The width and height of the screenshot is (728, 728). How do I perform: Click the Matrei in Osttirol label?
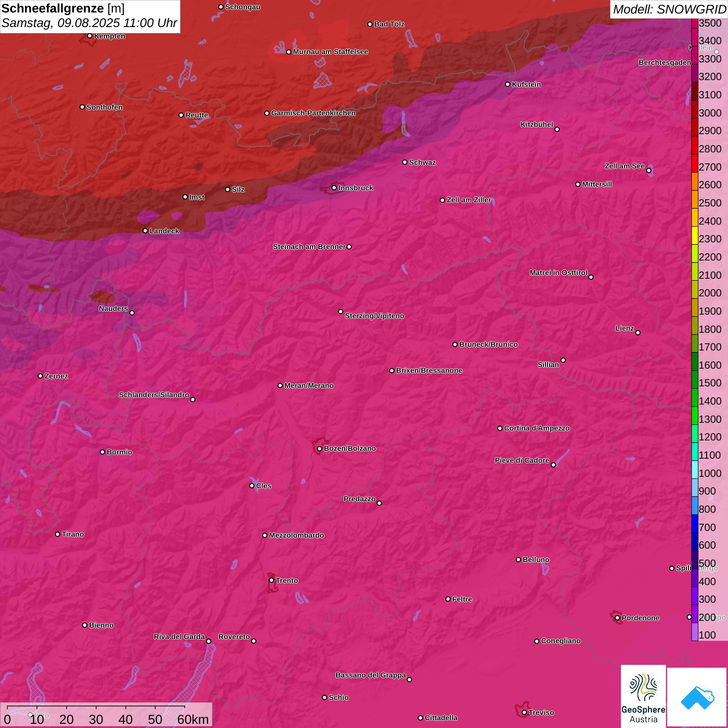558,272
